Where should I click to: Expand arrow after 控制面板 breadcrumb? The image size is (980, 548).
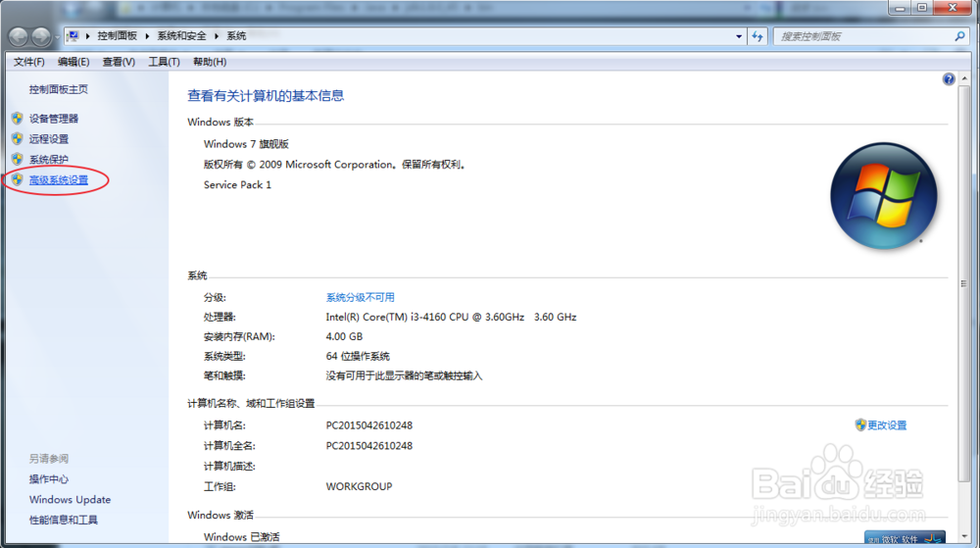tap(148, 36)
